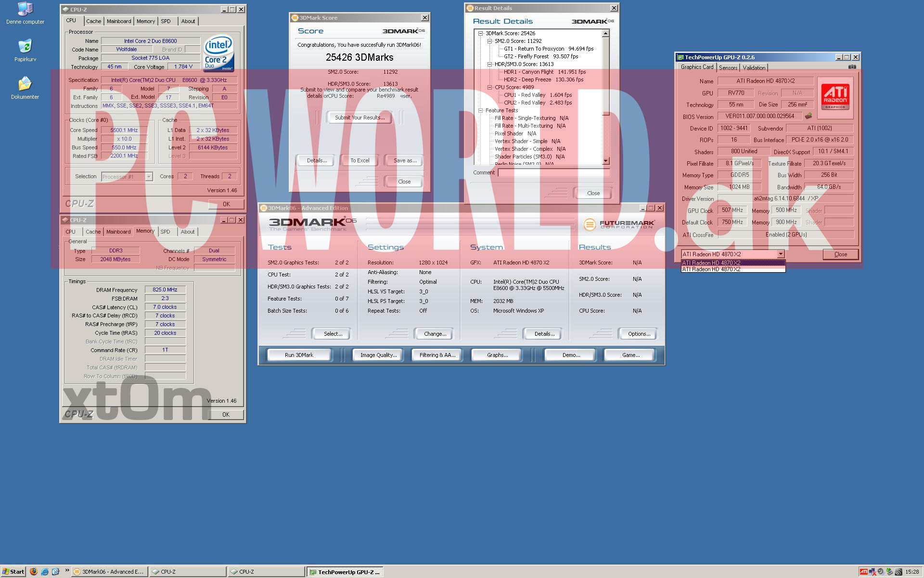The width and height of the screenshot is (924, 578).
Task: Click the Run 3DMark button
Action: [299, 355]
